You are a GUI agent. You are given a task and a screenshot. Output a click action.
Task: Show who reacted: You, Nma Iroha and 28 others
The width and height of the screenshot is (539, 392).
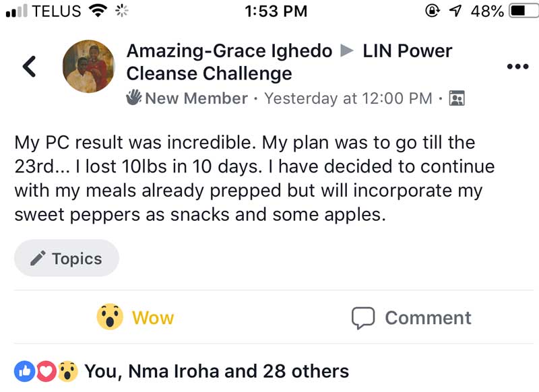[216, 370]
